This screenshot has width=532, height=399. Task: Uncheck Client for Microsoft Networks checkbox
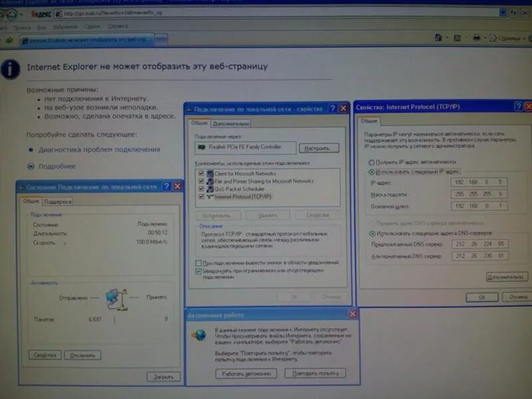[201, 174]
